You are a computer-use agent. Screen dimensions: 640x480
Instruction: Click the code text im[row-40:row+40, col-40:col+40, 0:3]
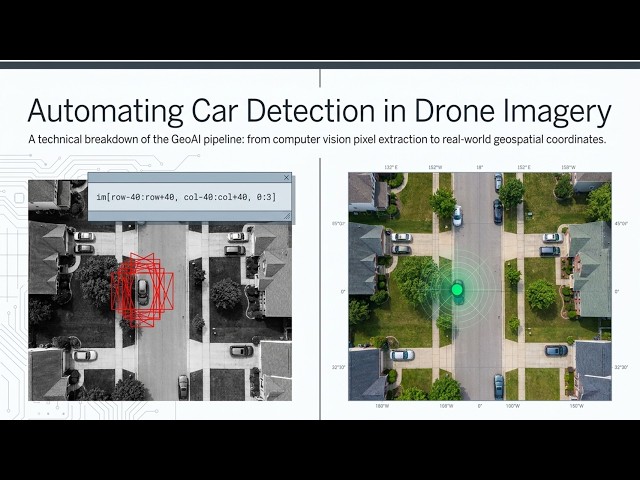coord(186,197)
